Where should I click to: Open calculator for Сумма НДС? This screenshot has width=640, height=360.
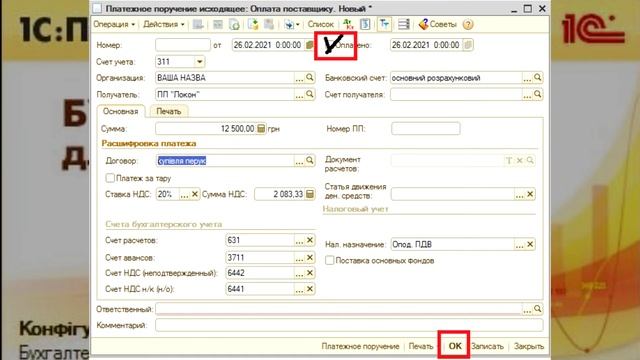(310, 194)
